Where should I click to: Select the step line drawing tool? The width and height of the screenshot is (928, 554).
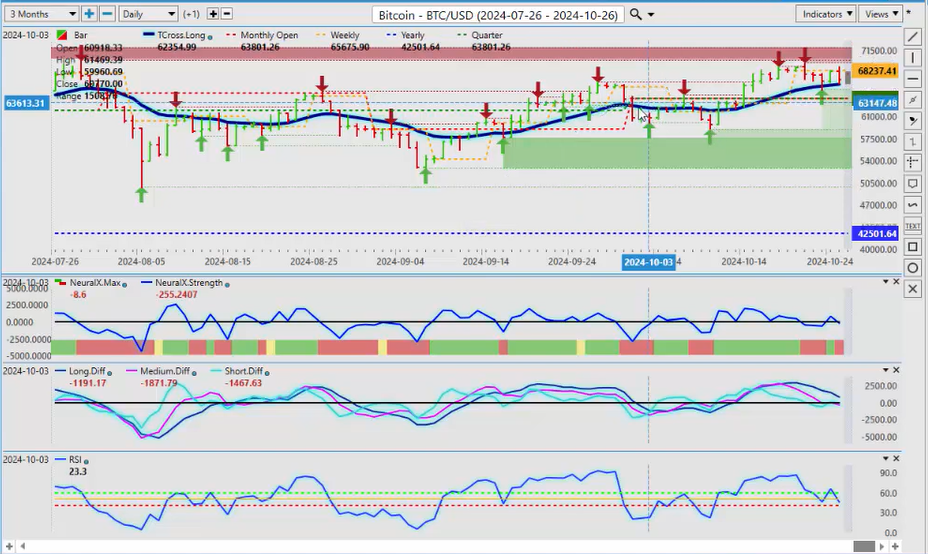[913, 141]
